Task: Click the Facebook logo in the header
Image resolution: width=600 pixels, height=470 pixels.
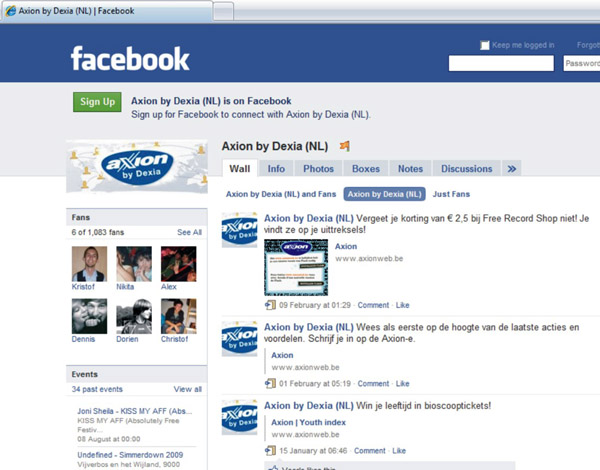Action: click(x=130, y=59)
